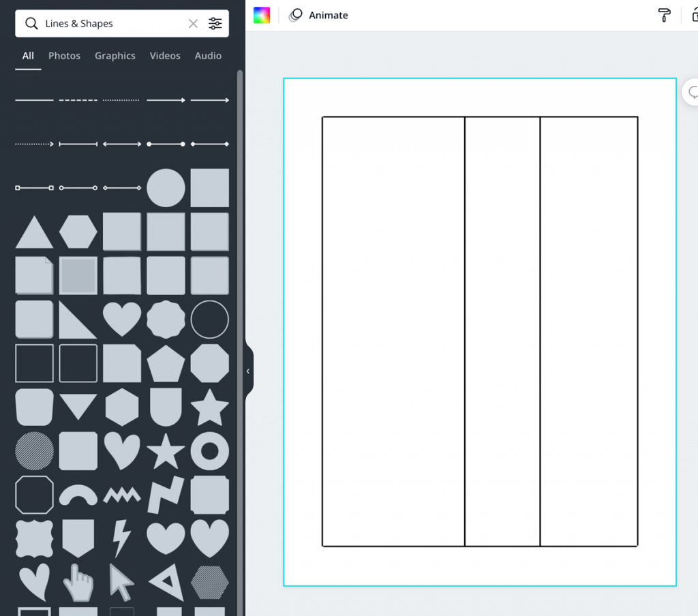Clear the Lines & Shapes search query
The width and height of the screenshot is (698, 616).
[x=193, y=23]
